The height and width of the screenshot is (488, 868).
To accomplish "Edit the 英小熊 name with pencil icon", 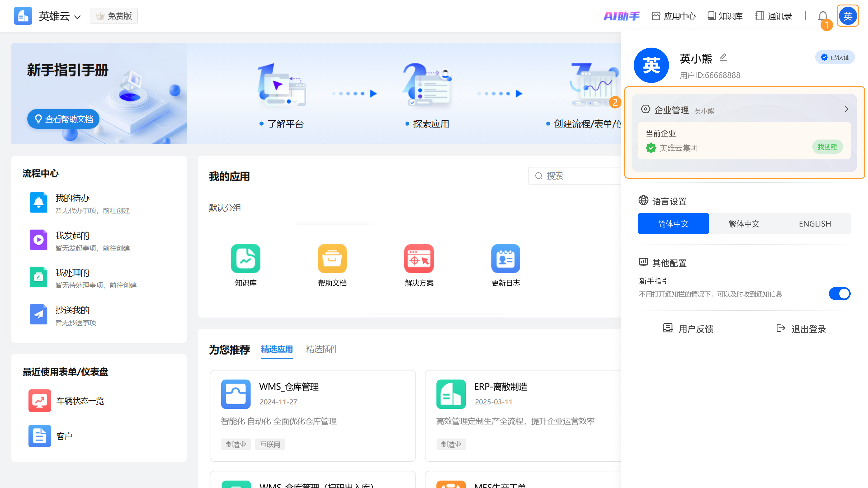I will [x=723, y=57].
